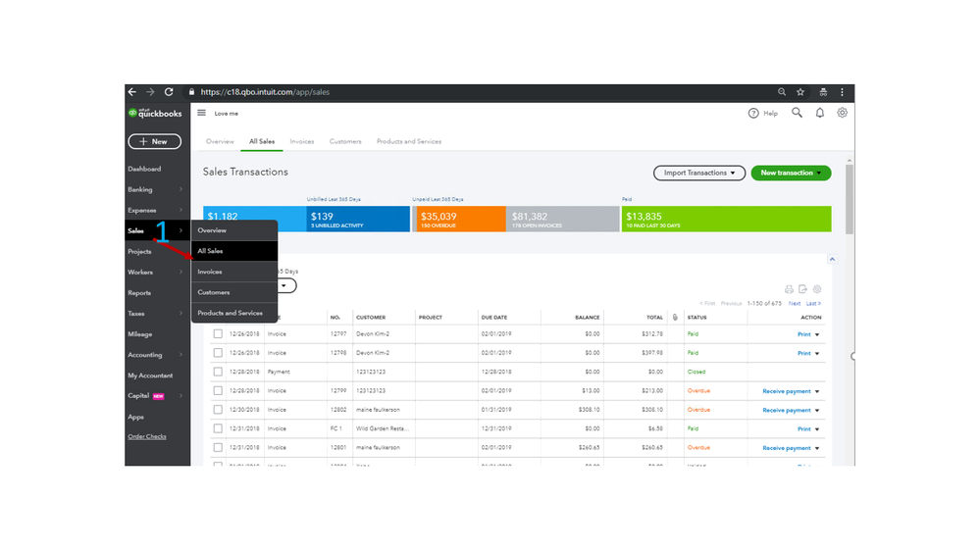Choose Overview in Sales flyout menu

click(234, 230)
